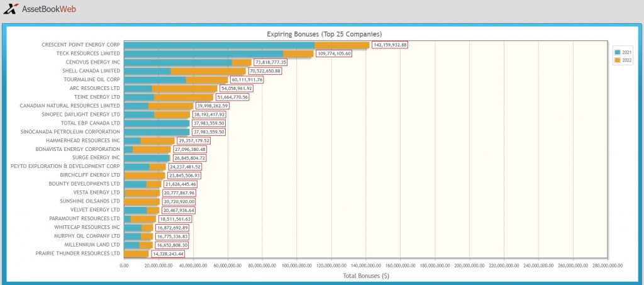
Task: Click the value label 51,664,770.56
Action: point(233,97)
